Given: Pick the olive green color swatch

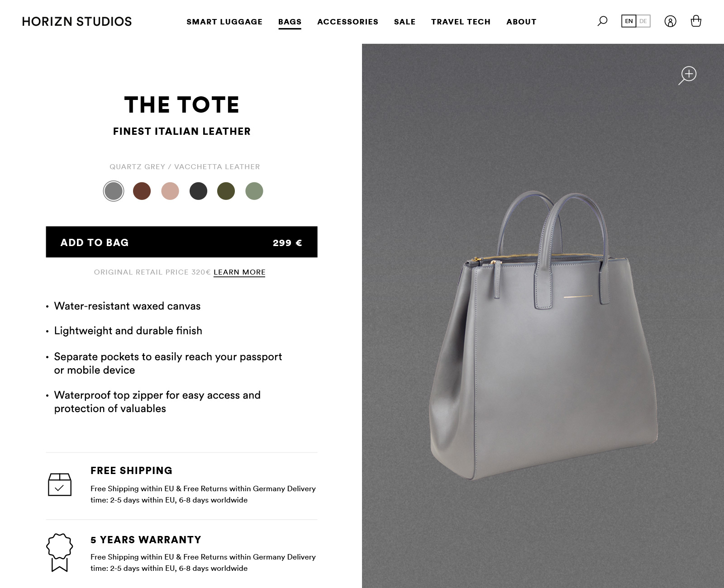Looking at the screenshot, I should [226, 191].
